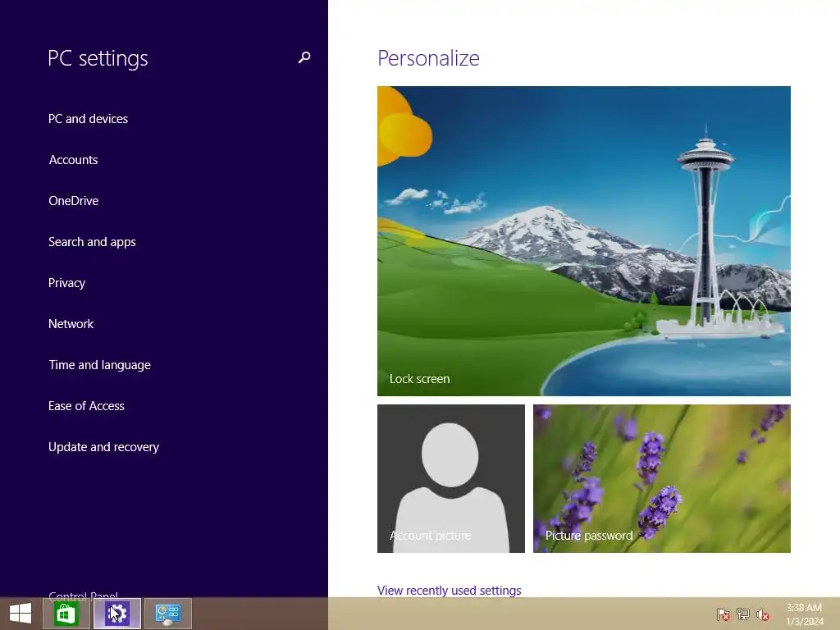Go to Accounts settings
This screenshot has height=630, width=840.
pyautogui.click(x=73, y=160)
